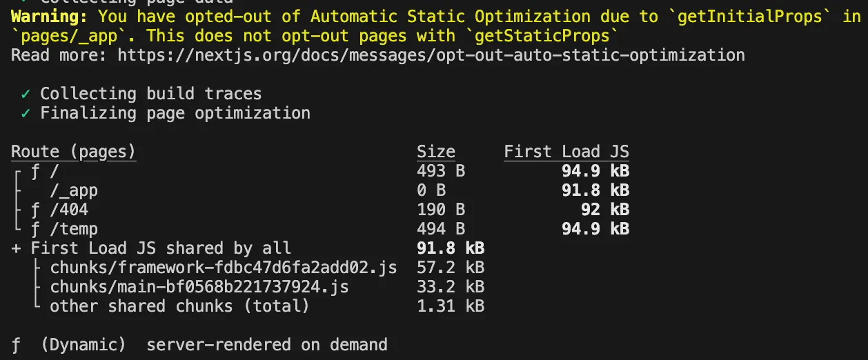This screenshot has width=868, height=360.
Task: Click the ƒ symbol in the Dynamic legend line
Action: point(16,345)
